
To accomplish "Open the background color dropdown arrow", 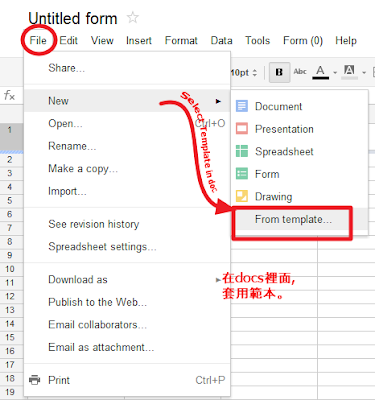I will pos(364,72).
